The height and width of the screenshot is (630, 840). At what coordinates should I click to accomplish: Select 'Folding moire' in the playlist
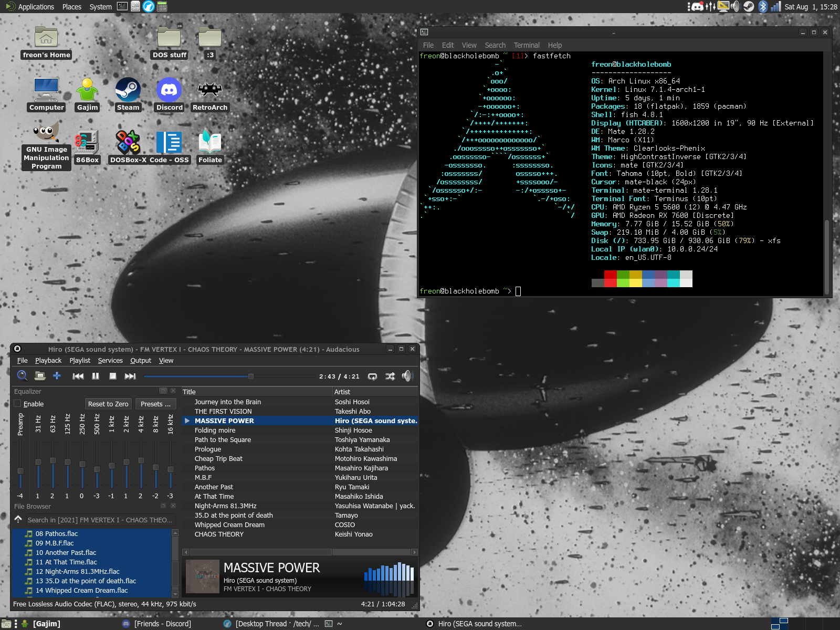point(300,430)
